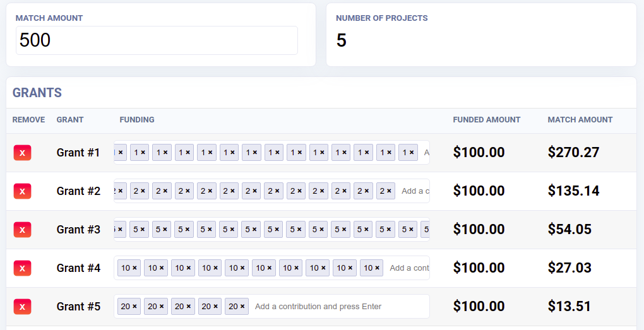Delete the first 20 contribution in Grant #5
This screenshot has width=644, height=330.
134,307
